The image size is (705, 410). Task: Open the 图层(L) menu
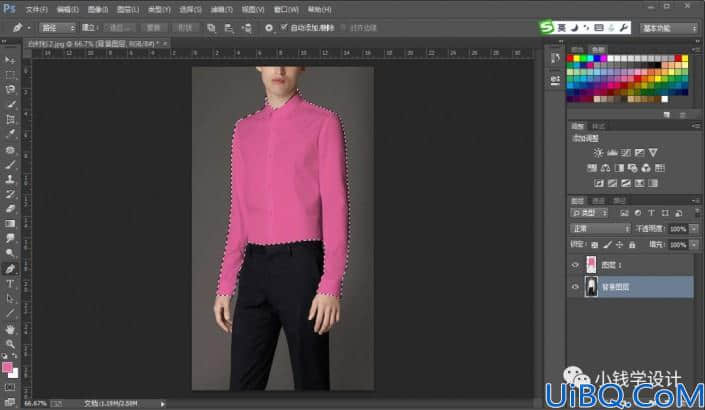(128, 9)
